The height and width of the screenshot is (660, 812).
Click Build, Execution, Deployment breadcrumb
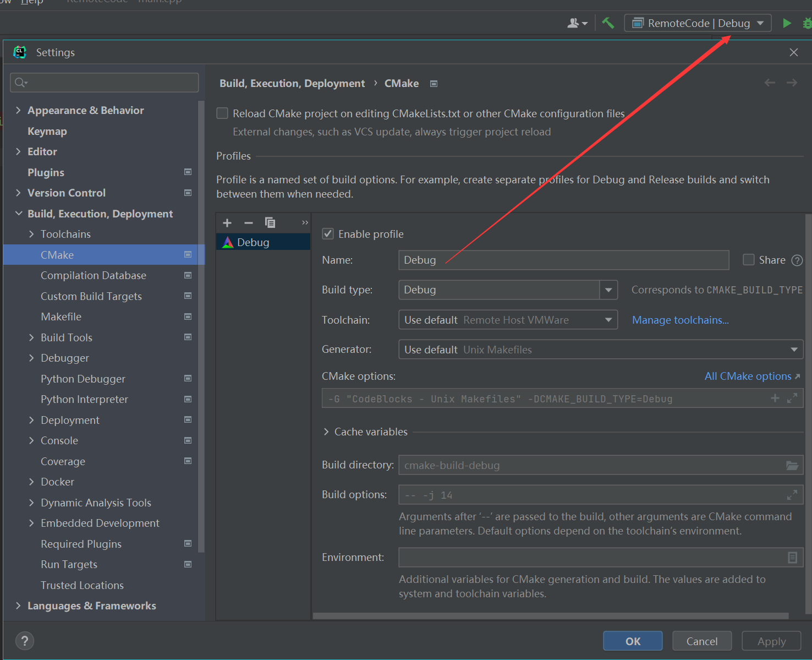(292, 83)
